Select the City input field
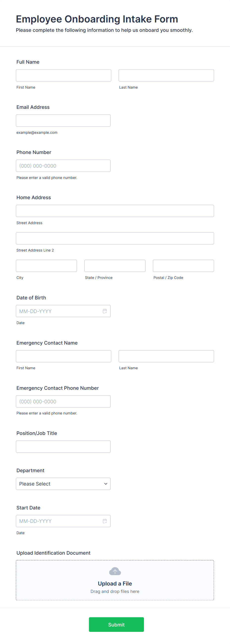Screen dimensions: 230x644 pos(46,266)
